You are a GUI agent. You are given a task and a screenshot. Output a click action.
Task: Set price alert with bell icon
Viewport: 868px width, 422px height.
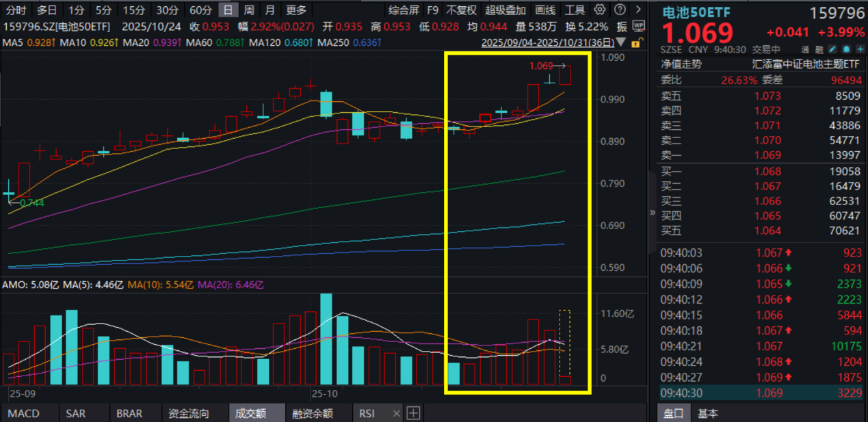846,49
